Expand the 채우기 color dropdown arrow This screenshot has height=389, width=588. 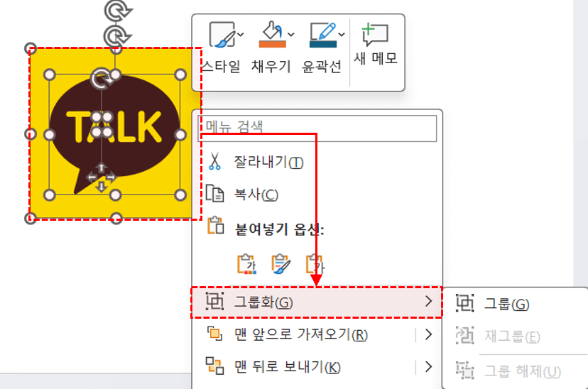click(291, 35)
